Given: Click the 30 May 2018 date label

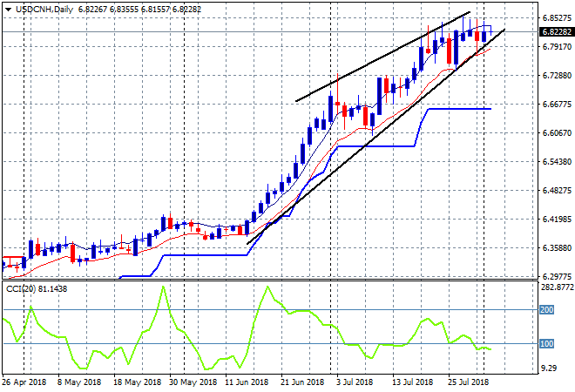Looking at the screenshot, I should coord(193,382).
